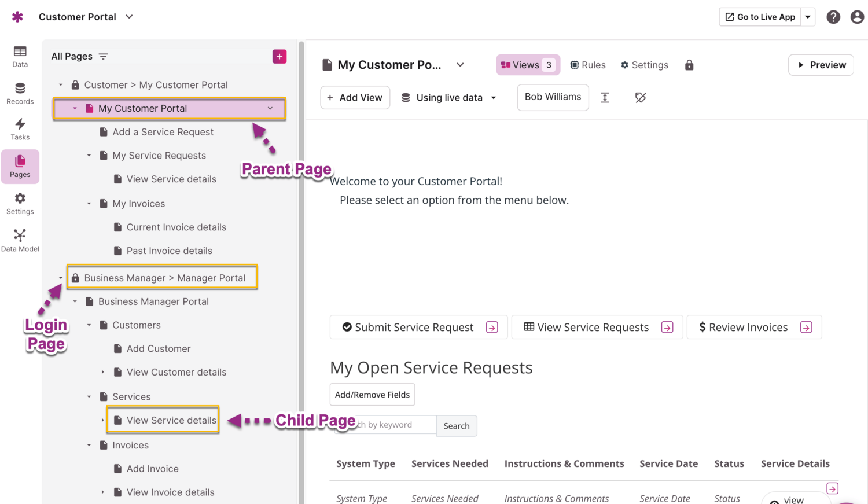Image resolution: width=868 pixels, height=504 pixels.
Task: Expand the View Customer details page node
Action: pos(103,372)
